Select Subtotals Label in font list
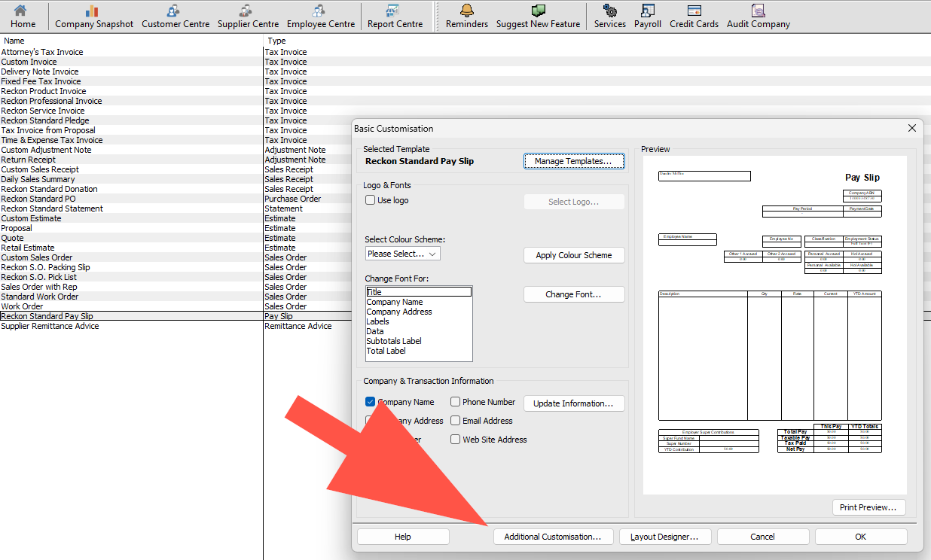This screenshot has width=931, height=560. (x=419, y=341)
